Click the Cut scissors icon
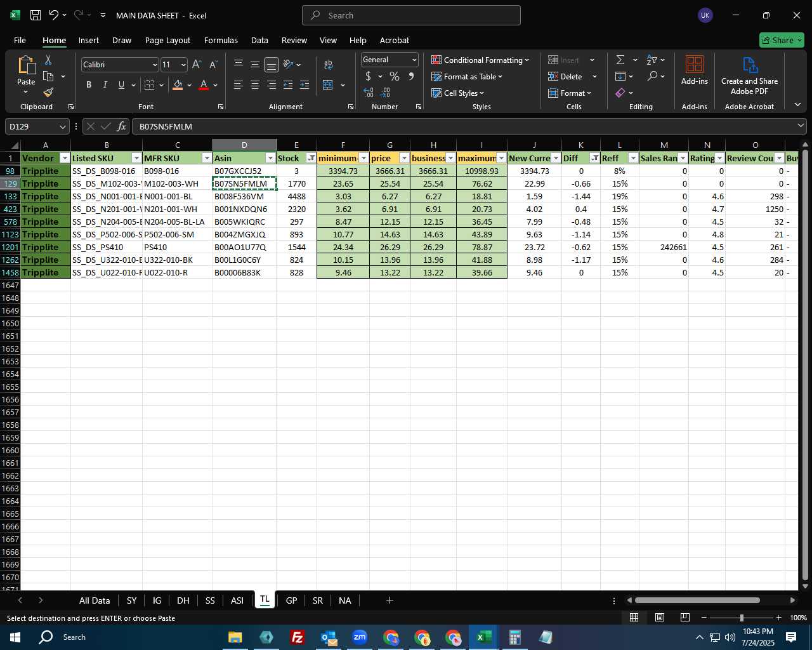This screenshot has width=812, height=650. (x=48, y=60)
